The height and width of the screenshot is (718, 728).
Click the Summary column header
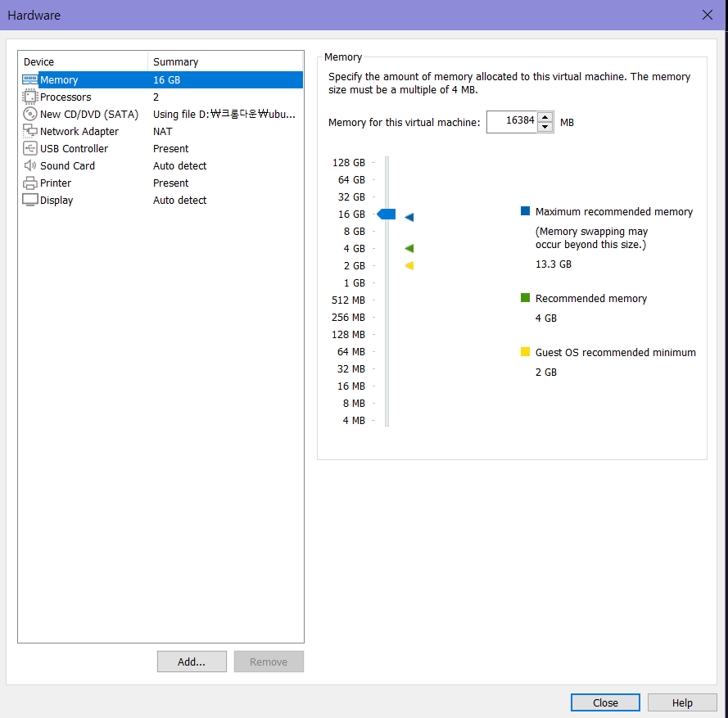tap(225, 61)
